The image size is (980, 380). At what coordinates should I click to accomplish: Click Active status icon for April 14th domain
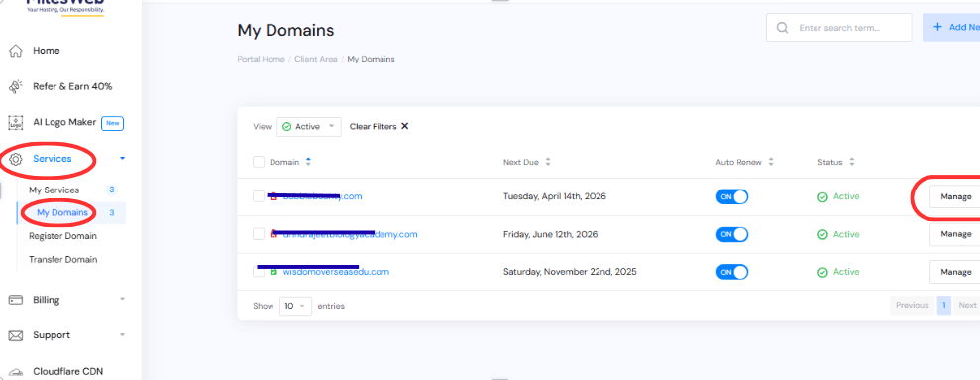tap(822, 197)
